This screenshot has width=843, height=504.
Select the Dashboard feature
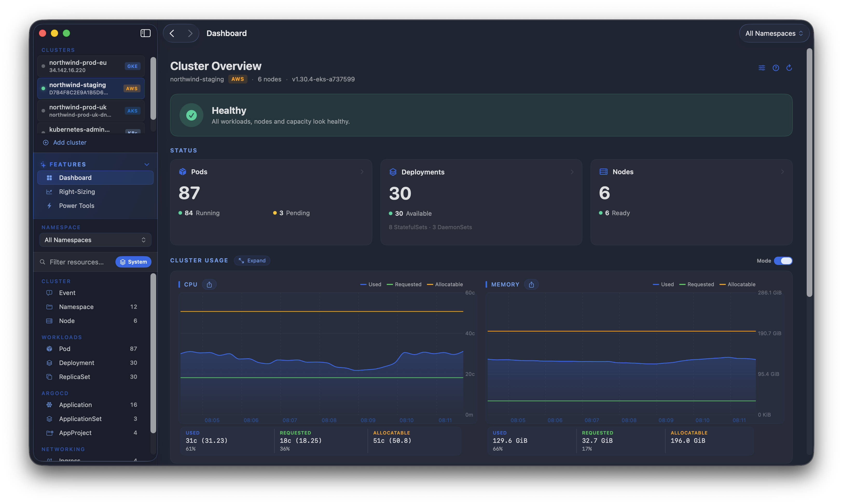pos(95,178)
